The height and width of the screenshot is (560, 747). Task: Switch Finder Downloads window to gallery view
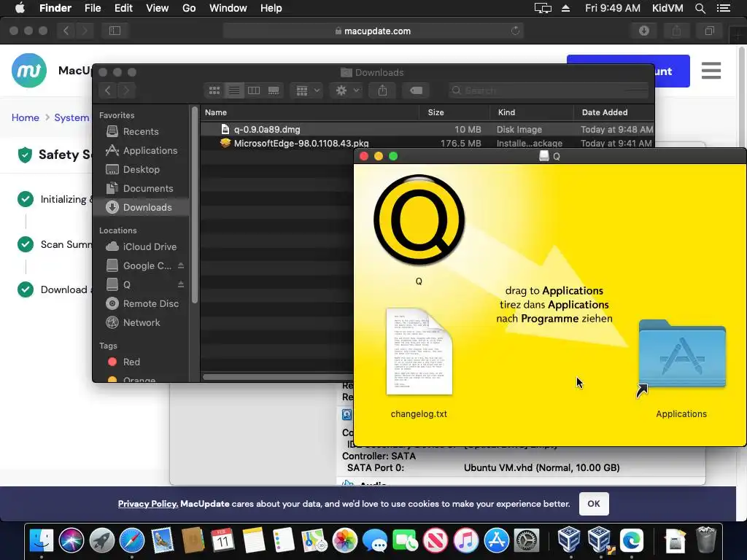(274, 90)
